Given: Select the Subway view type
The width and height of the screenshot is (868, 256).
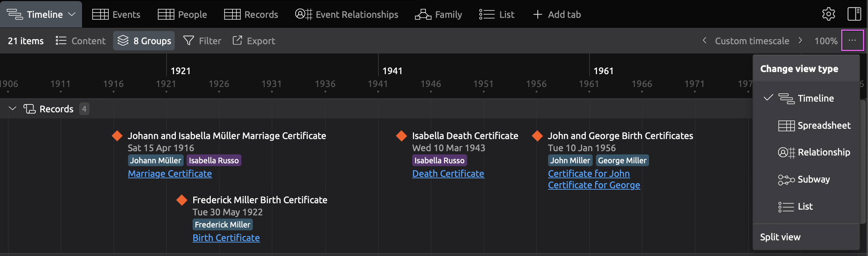Looking at the screenshot, I should coord(804,179).
